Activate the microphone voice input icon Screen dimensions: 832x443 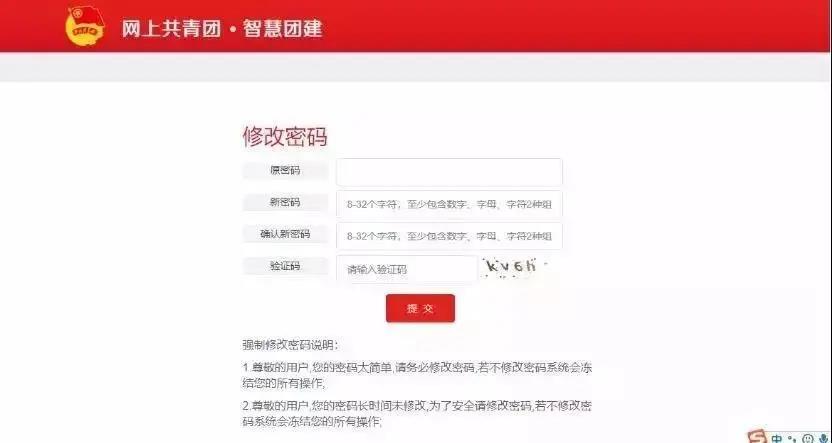click(822, 438)
